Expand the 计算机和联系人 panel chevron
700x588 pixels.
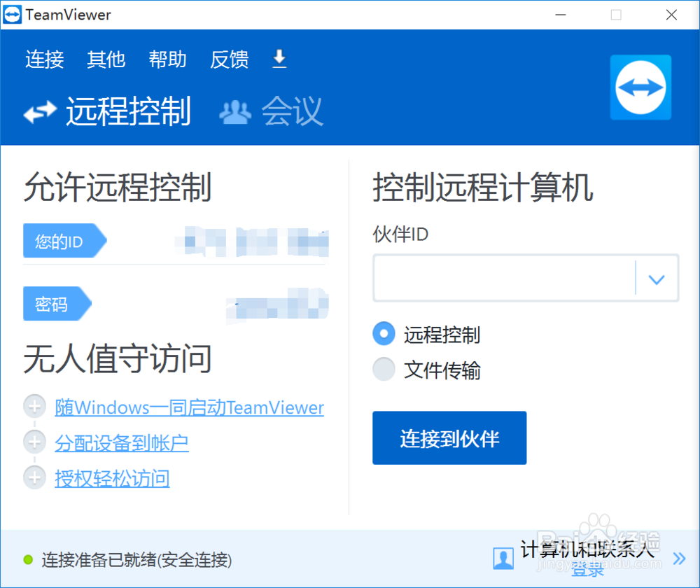(x=678, y=559)
